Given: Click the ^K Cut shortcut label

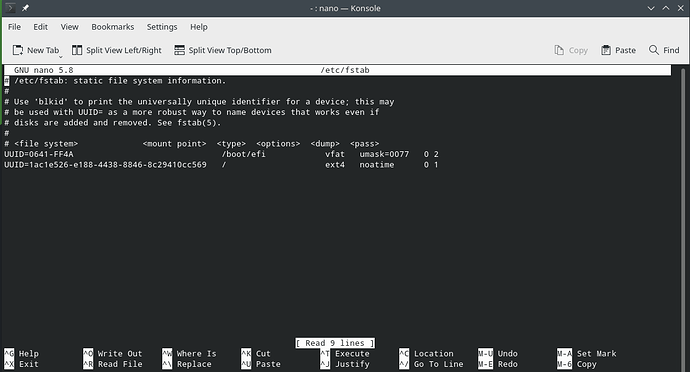Looking at the screenshot, I should pyautogui.click(x=256, y=354).
